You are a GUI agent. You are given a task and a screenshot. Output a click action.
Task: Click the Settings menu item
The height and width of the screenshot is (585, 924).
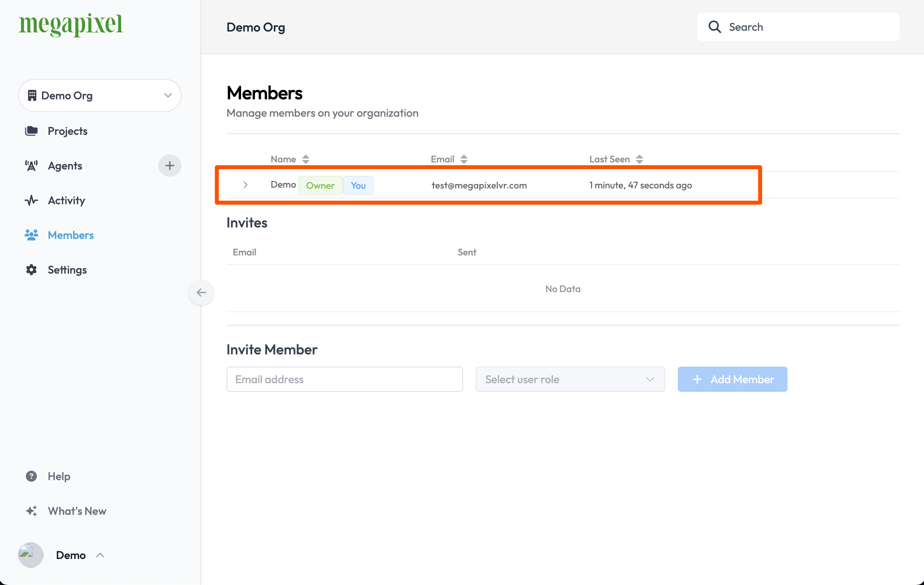(67, 269)
